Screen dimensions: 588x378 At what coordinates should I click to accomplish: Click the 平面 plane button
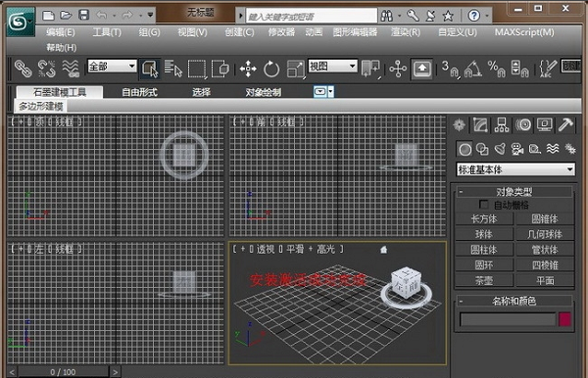coord(545,280)
